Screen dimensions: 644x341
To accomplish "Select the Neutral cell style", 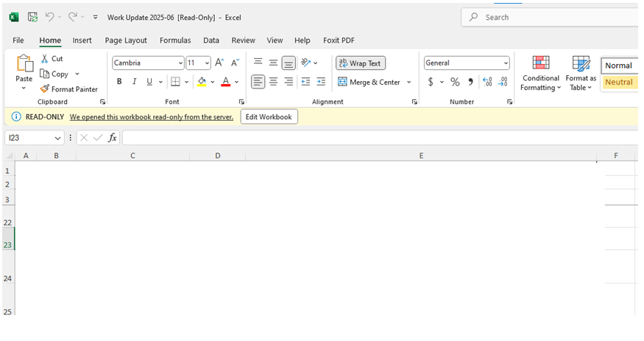I will 619,82.
